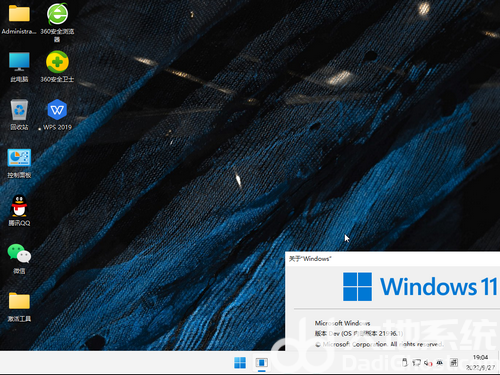Click the version (版本 Dev) build text
Screen dimensions: 500x375
pos(359,333)
